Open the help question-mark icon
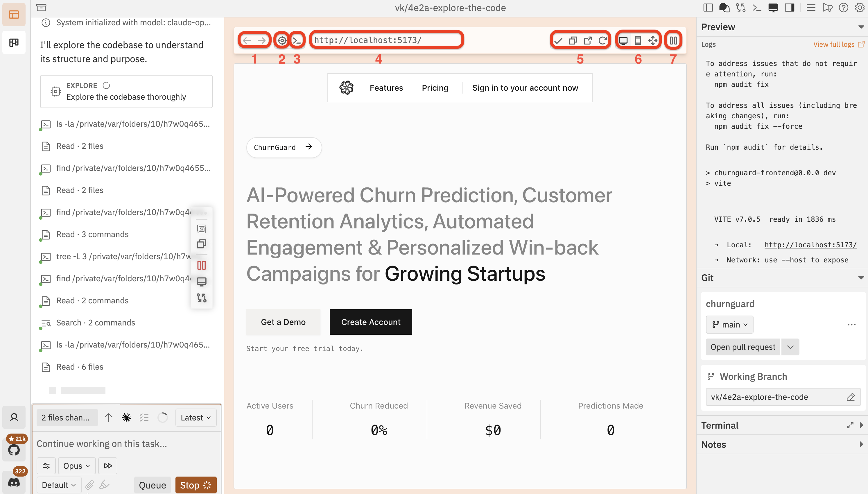 click(x=844, y=8)
